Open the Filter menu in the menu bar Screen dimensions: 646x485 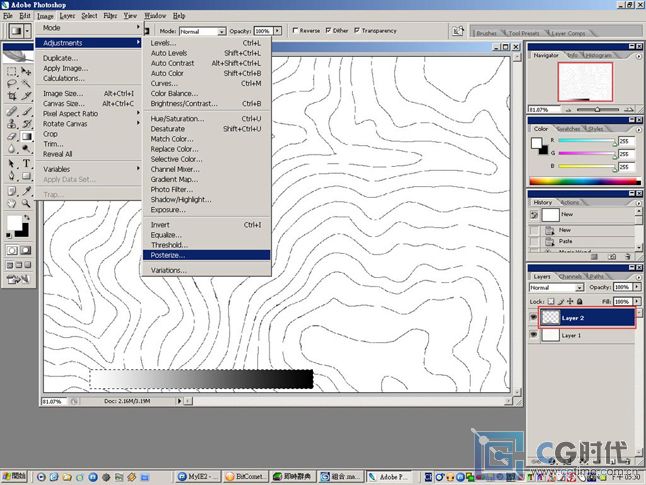[x=110, y=16]
